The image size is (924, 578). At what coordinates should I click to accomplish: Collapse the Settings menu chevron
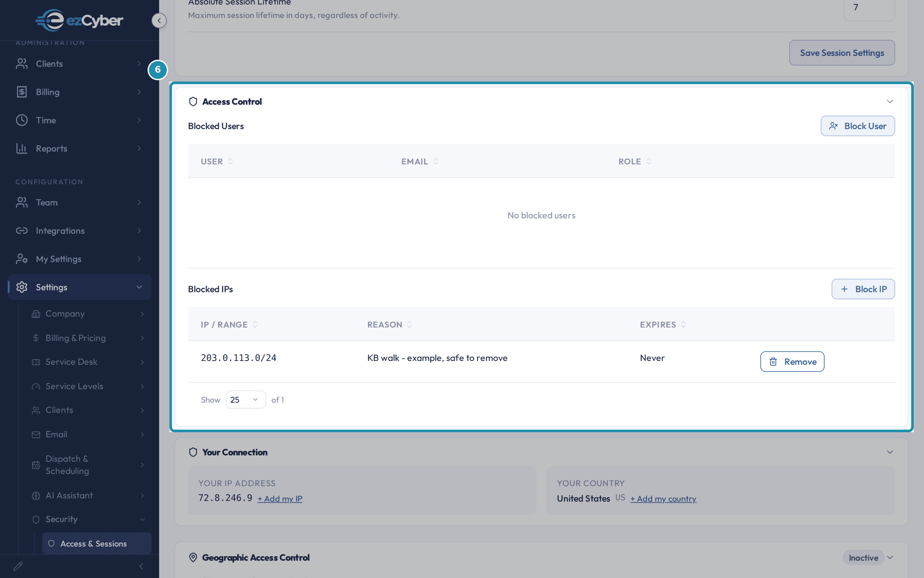pyautogui.click(x=139, y=287)
